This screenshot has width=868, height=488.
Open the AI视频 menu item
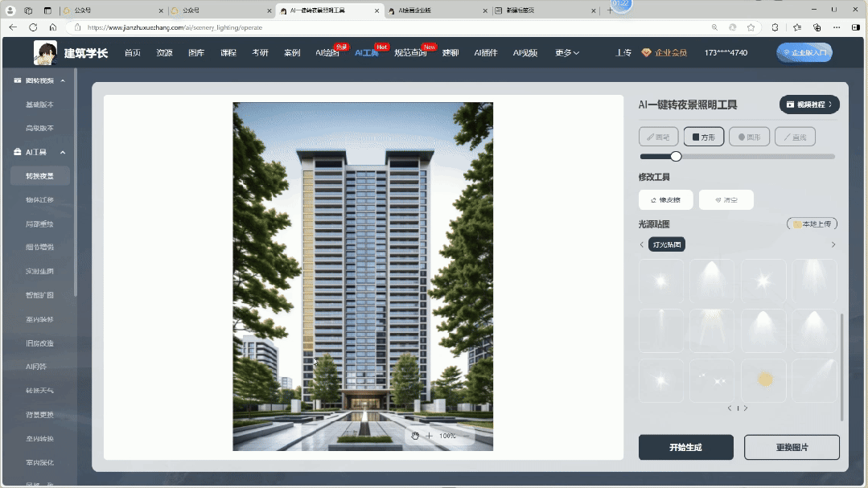click(525, 52)
